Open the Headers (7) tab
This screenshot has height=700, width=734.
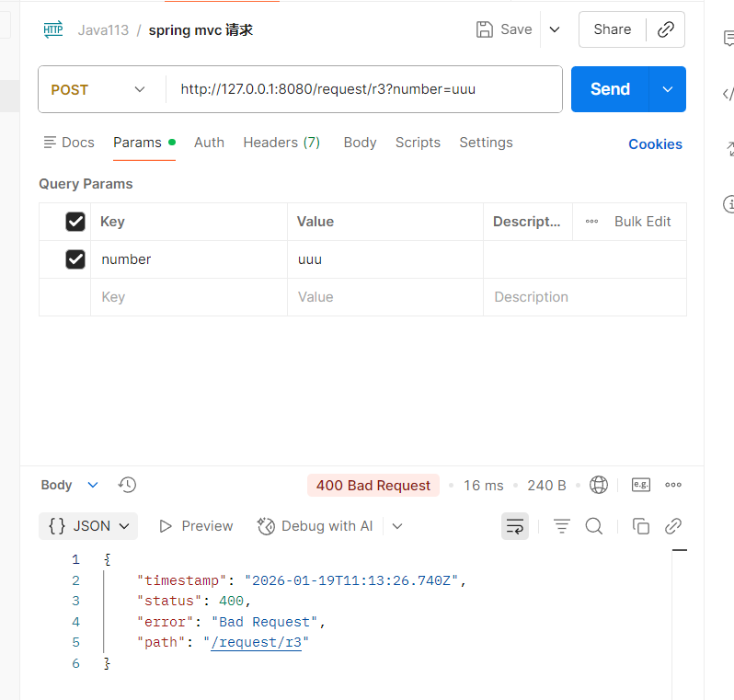(281, 143)
